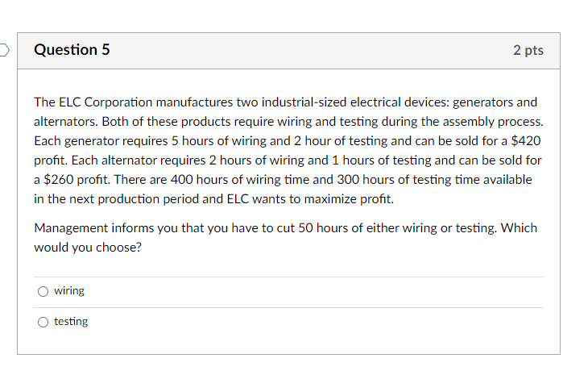588x375 pixels.
Task: Click the $420 profit figure
Action: pos(526,141)
